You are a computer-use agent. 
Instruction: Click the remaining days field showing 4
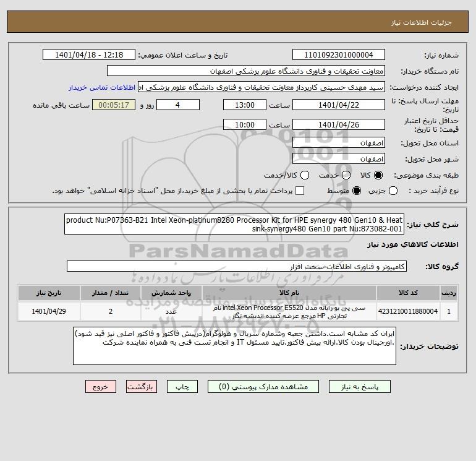tap(177, 105)
